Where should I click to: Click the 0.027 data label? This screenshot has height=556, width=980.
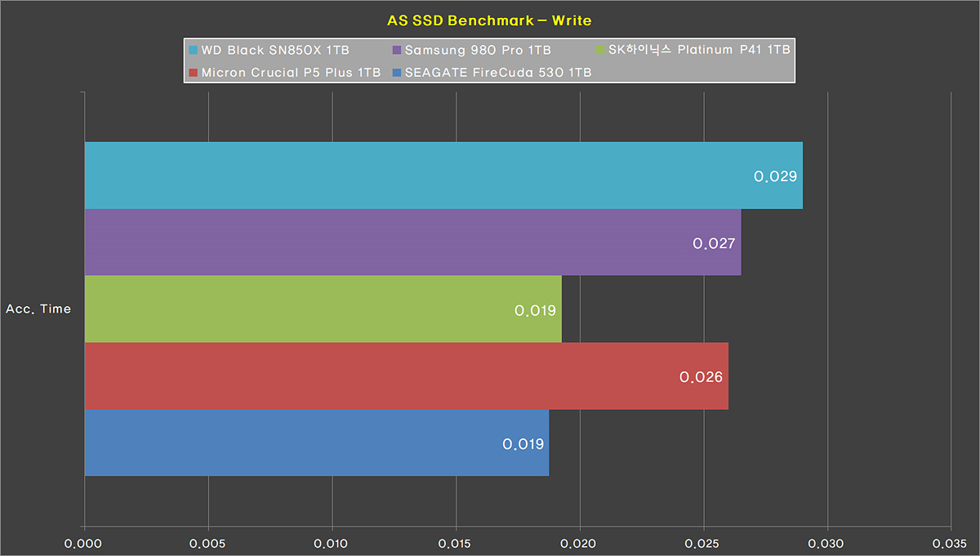(x=714, y=243)
